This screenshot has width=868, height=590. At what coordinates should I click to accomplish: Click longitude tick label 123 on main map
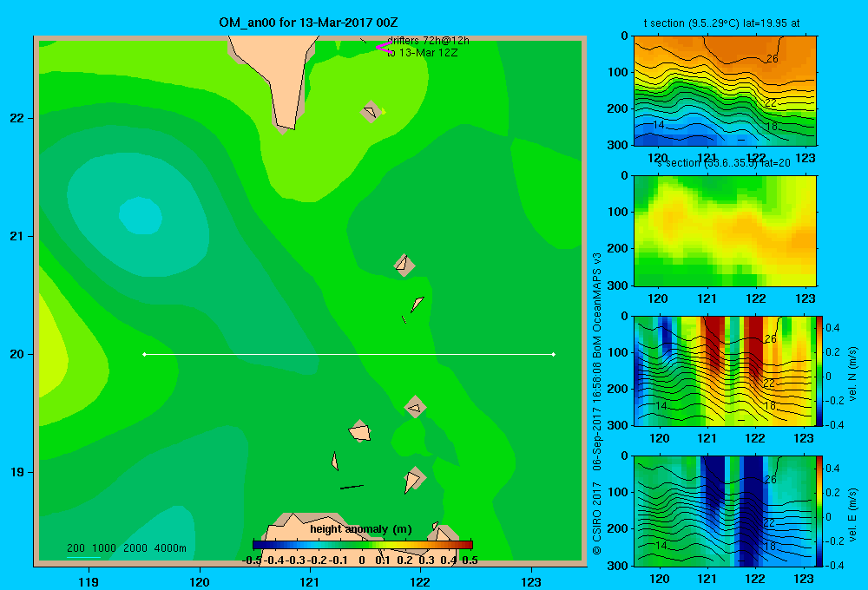[531, 581]
